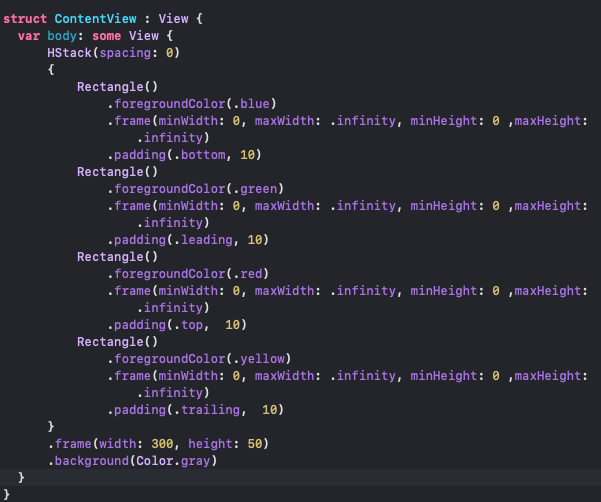Click the height value 50

(x=255, y=444)
